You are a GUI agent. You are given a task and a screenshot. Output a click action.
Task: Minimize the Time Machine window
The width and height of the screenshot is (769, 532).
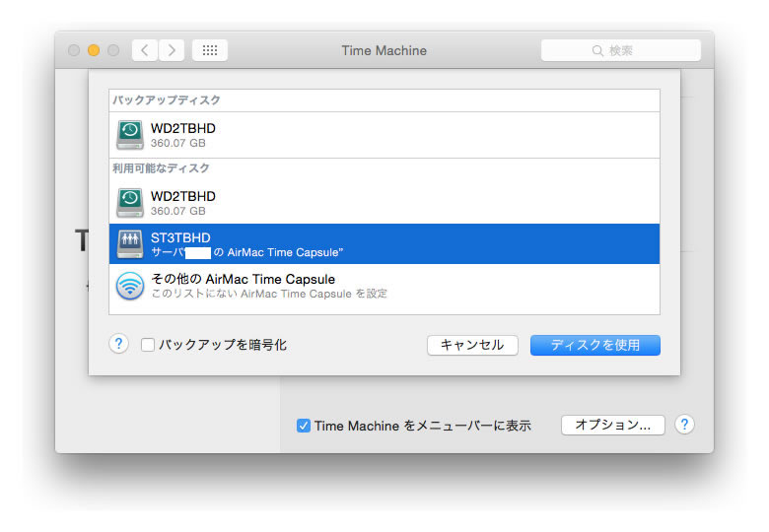tap(94, 50)
